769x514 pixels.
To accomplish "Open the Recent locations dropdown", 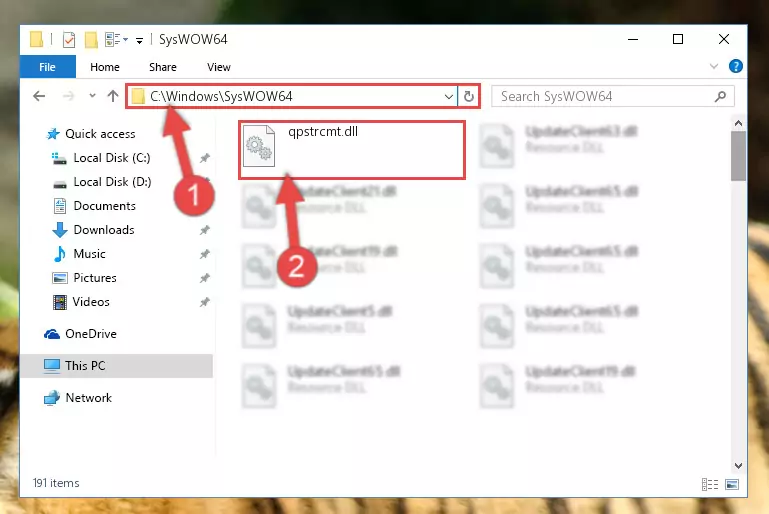I will (92, 96).
